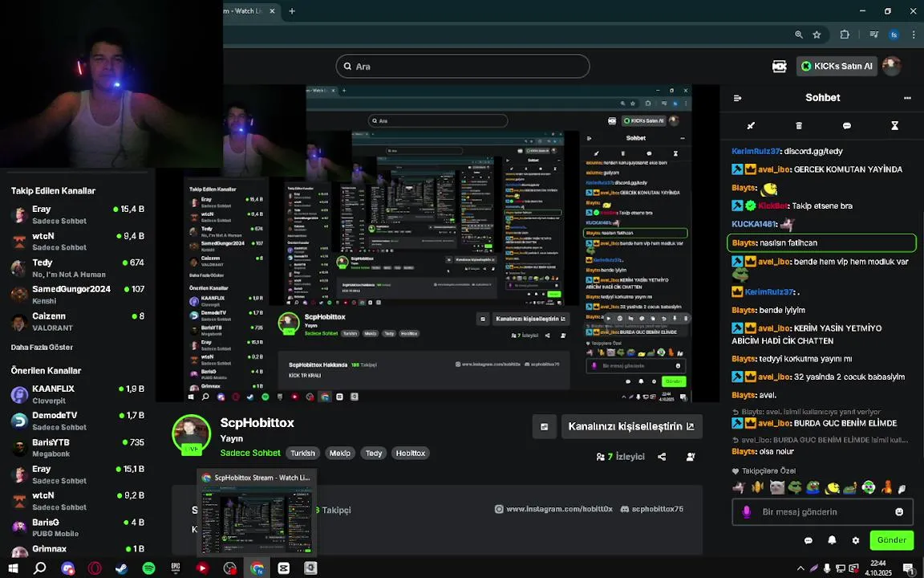Click KerimRuiz37 in discord.gg/tedy message
This screenshot has height=578, width=924.
pyautogui.click(x=756, y=152)
